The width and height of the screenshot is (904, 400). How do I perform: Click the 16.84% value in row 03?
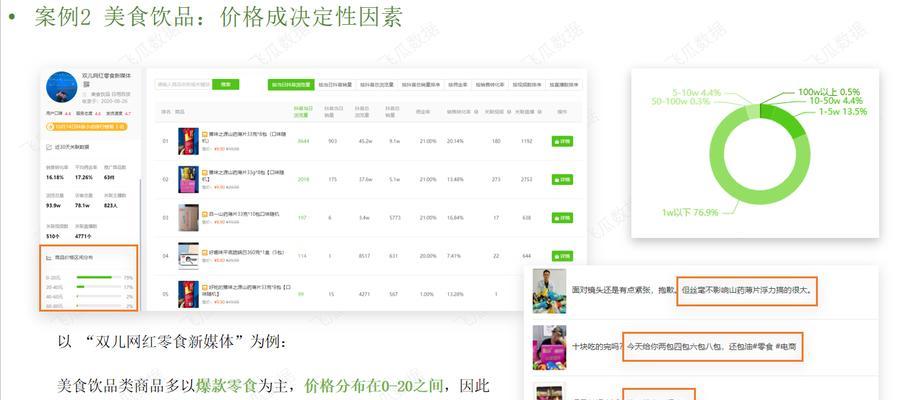point(455,218)
